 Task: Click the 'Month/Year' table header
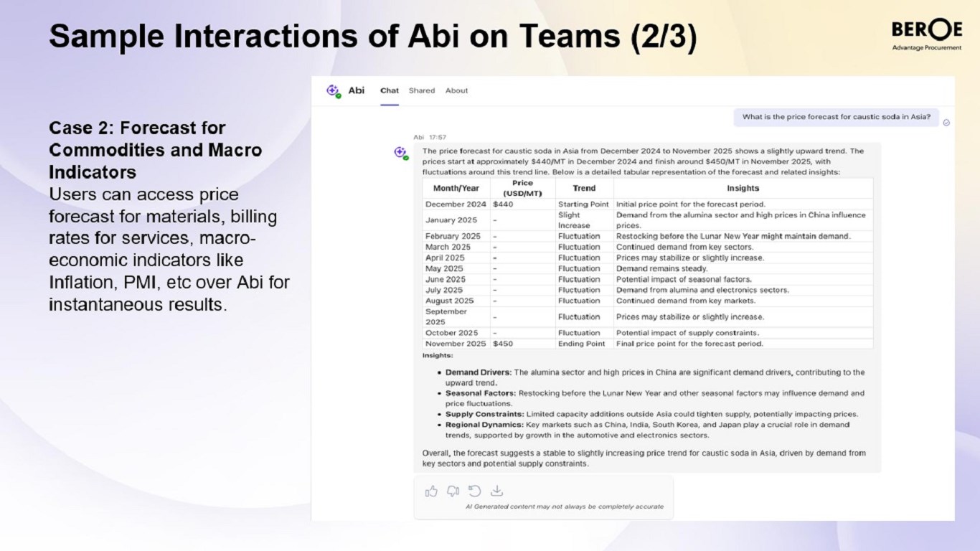[x=456, y=188]
